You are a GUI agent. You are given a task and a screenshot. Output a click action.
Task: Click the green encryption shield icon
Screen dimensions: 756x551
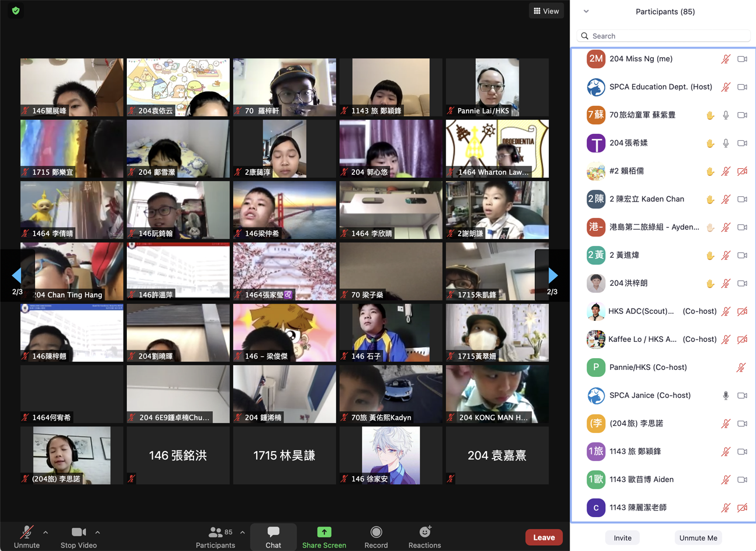coord(16,11)
